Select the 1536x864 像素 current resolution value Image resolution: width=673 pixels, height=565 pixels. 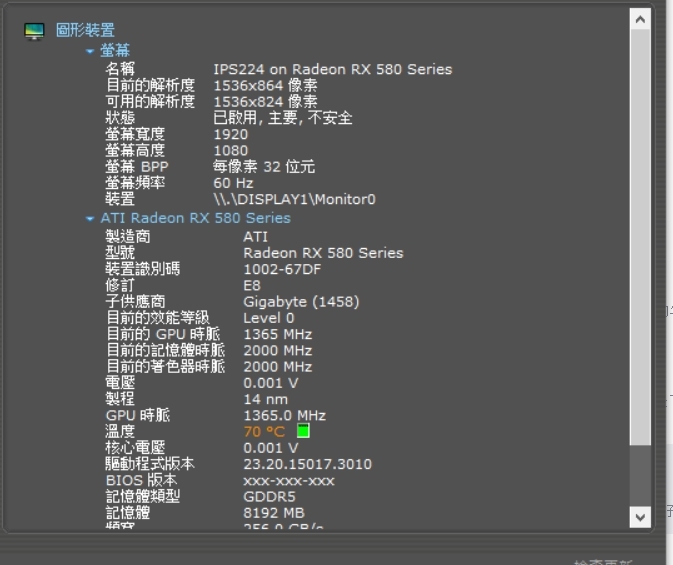click(265, 85)
